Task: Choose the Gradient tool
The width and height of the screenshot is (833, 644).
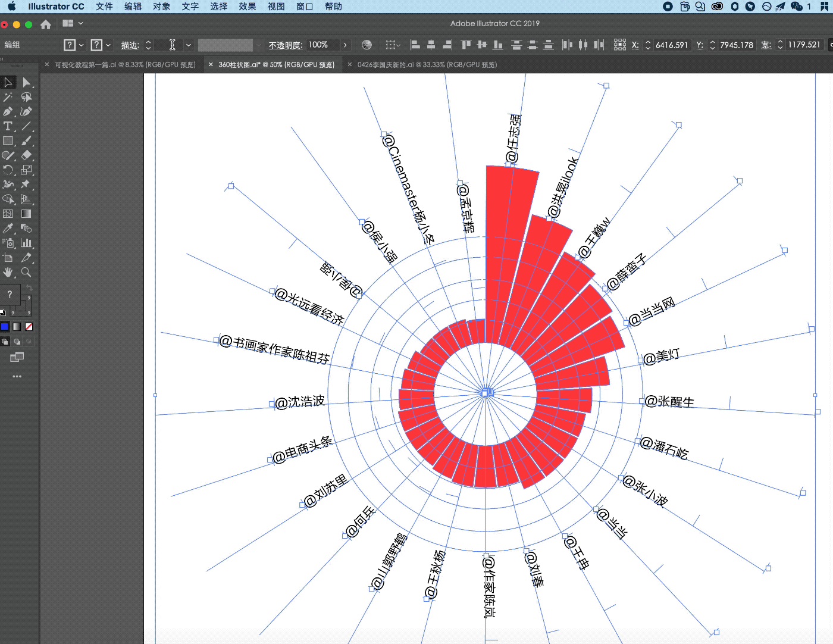Action: [26, 214]
